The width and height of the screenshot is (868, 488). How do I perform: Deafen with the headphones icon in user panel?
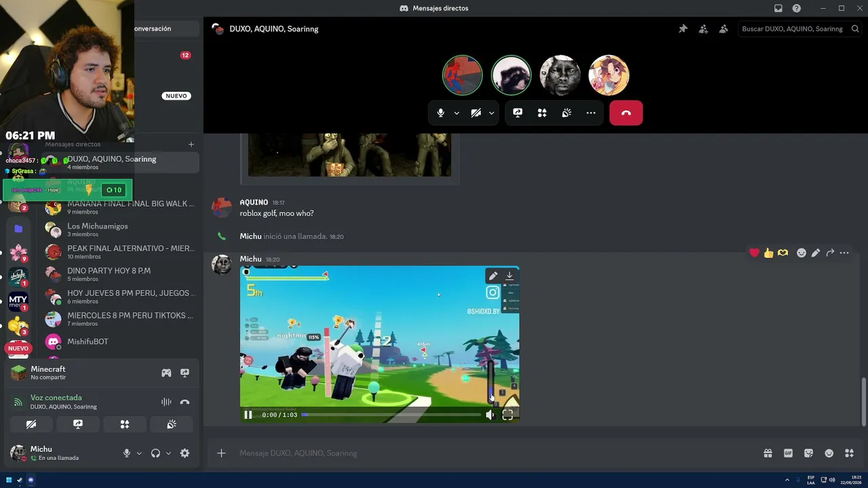pyautogui.click(x=155, y=453)
